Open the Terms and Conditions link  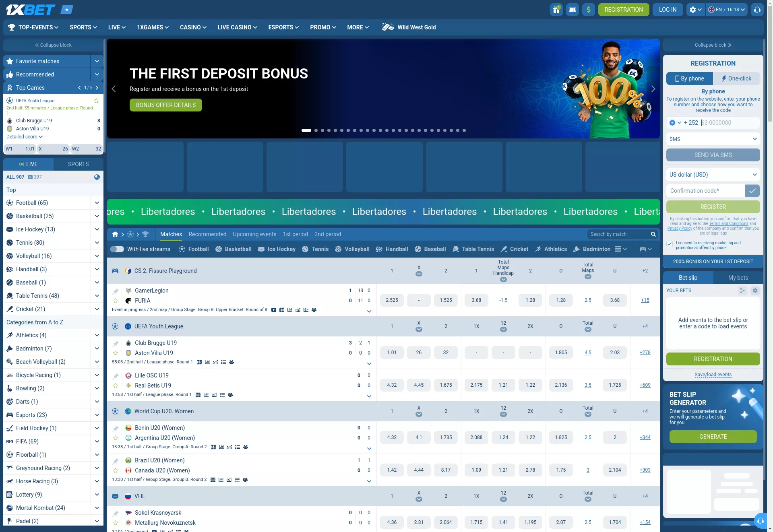728,224
